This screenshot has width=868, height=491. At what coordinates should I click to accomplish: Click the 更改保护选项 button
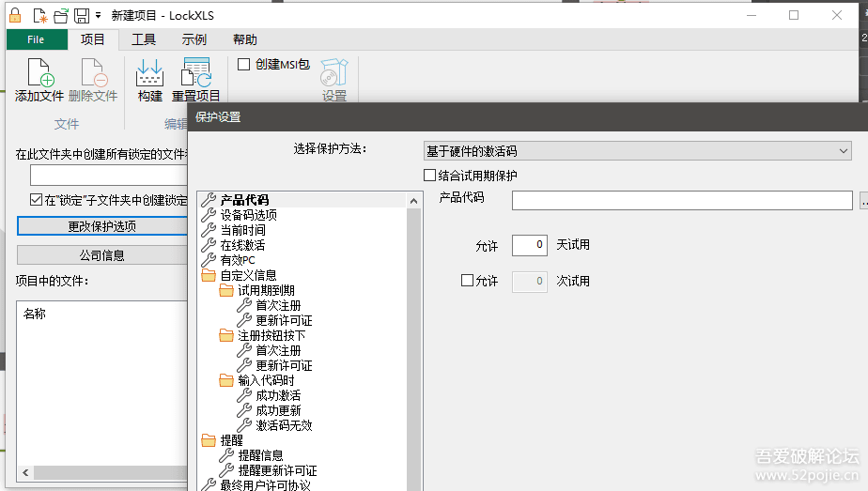102,226
